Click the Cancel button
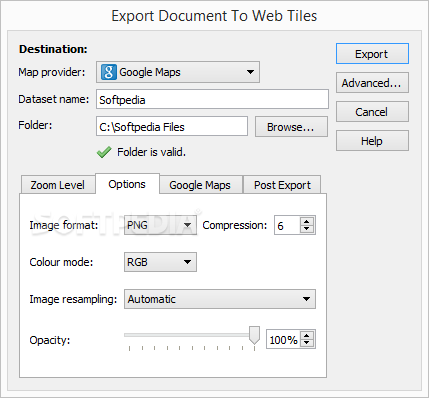This screenshot has height=398, width=429. point(372,112)
